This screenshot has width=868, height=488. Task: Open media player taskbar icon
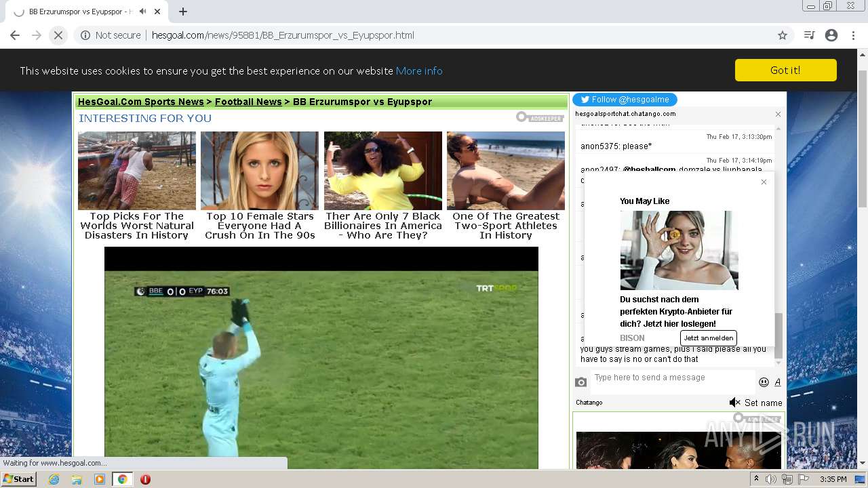[x=100, y=479]
